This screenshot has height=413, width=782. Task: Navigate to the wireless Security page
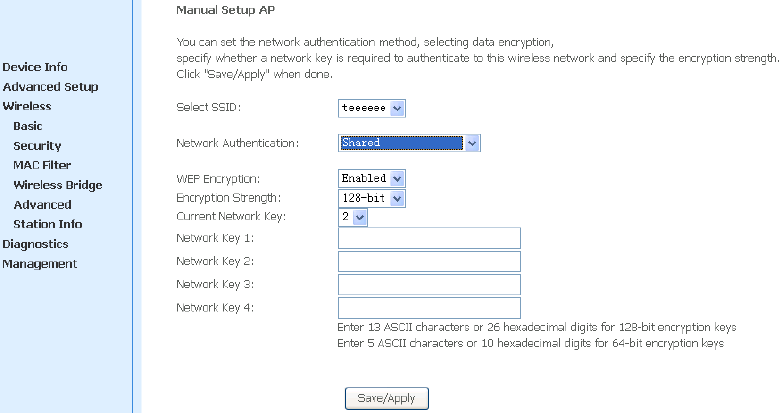coord(37,146)
